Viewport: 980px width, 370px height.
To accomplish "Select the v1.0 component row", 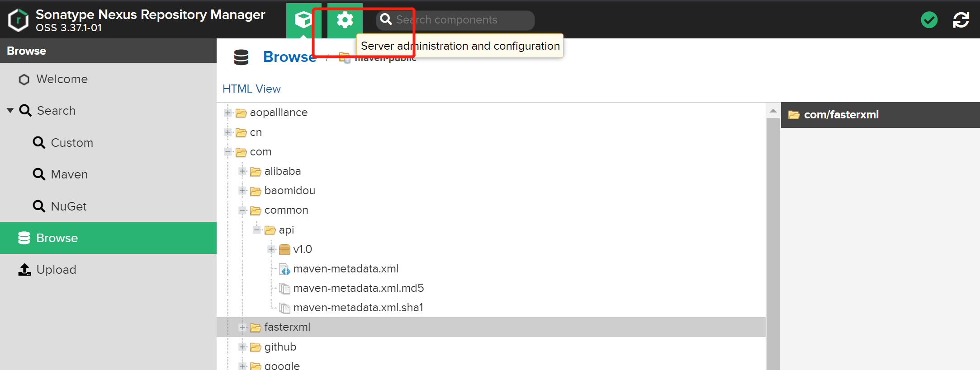I will (491, 249).
